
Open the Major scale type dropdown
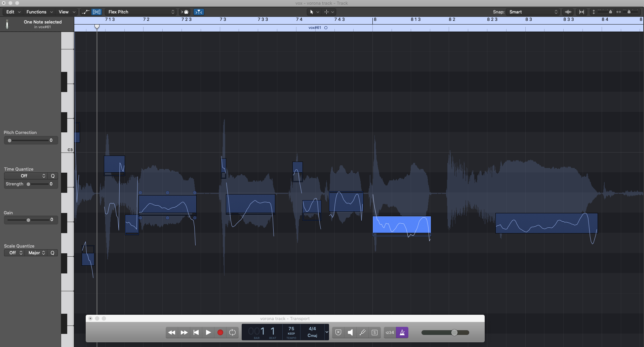(x=36, y=253)
